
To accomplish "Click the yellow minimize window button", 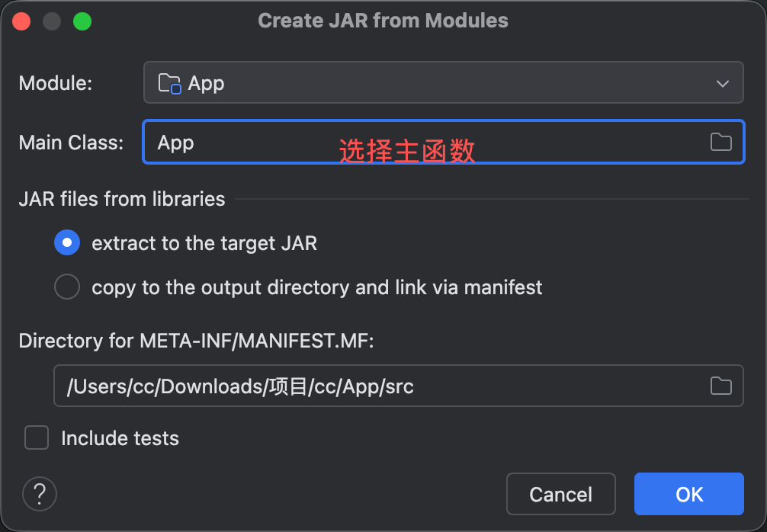I will (x=52, y=21).
